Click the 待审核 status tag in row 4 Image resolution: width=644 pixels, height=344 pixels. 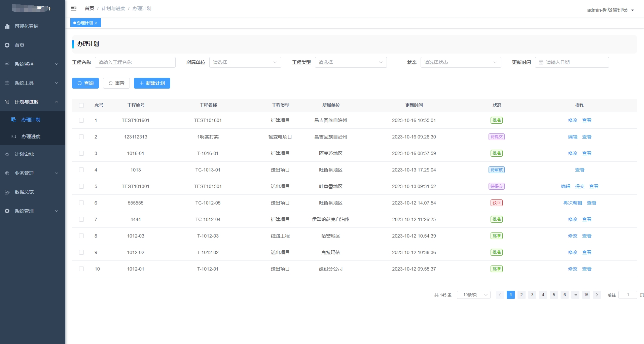[497, 170]
